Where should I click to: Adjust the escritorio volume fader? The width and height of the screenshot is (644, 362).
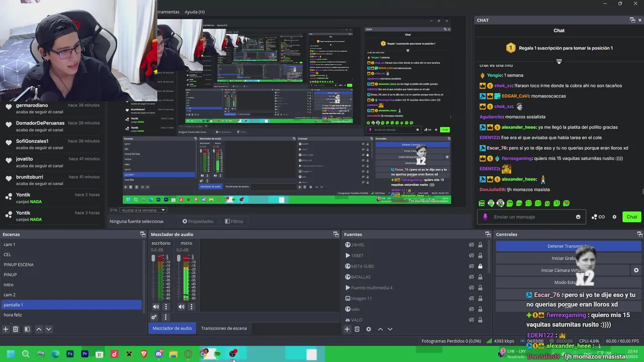click(x=153, y=258)
